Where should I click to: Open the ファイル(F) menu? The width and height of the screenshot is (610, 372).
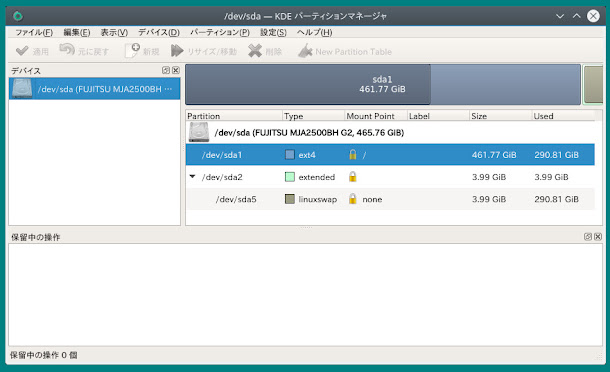point(34,32)
